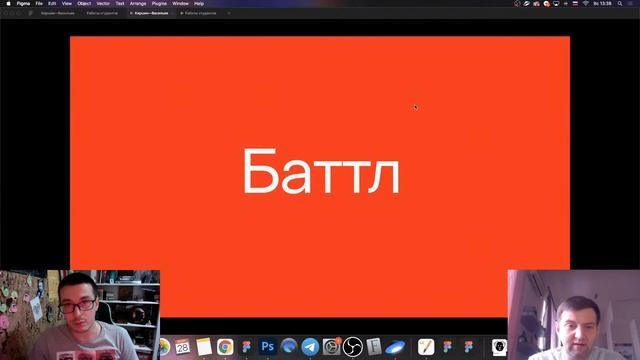Open Font Book from the dock

point(373,347)
